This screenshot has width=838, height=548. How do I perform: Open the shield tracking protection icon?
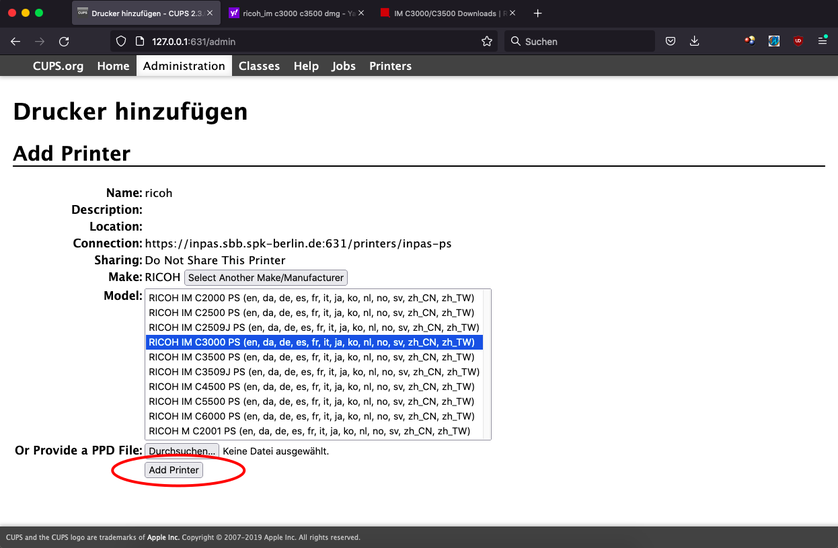pos(121,41)
